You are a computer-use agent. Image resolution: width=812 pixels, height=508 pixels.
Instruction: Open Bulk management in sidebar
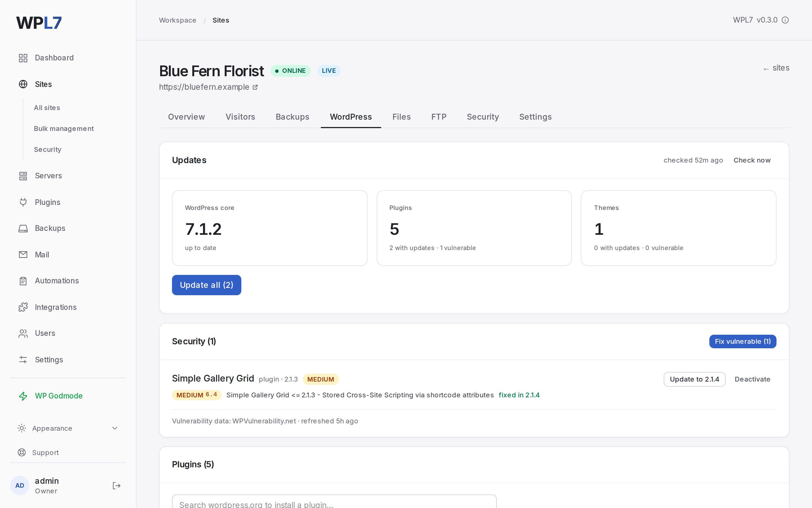(x=64, y=129)
